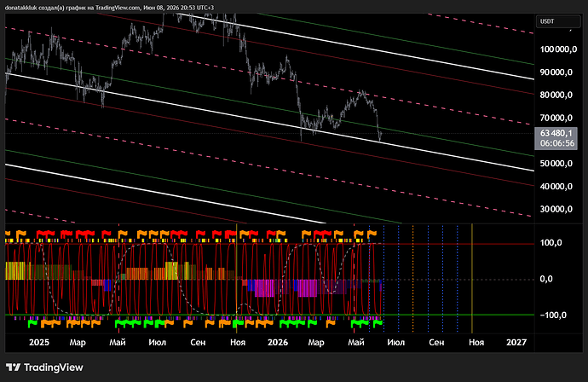Click the TradingView logo icon
Screen dimensions: 588x382
coord(13,367)
